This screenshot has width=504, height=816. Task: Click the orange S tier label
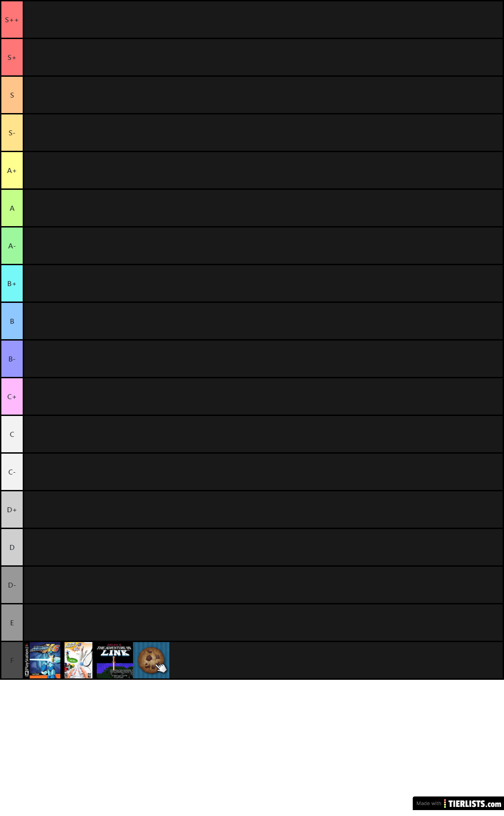pyautogui.click(x=12, y=95)
